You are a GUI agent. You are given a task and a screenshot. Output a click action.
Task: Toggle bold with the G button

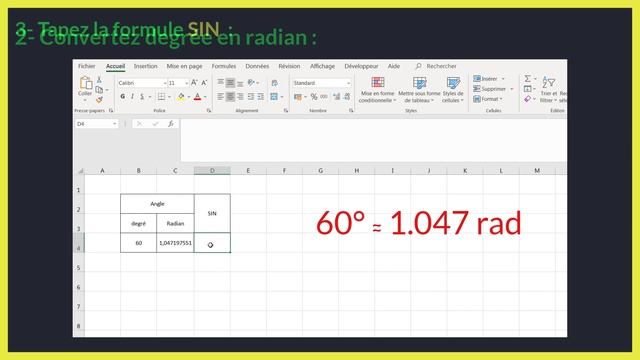coord(122,97)
